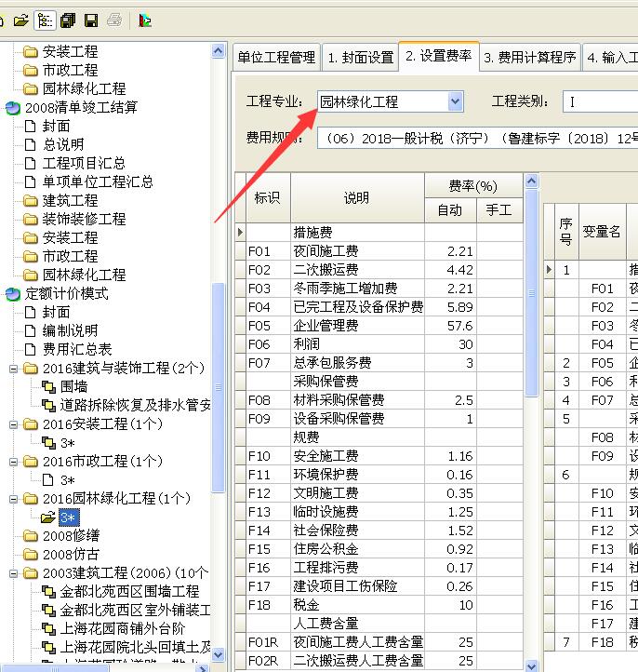638x672 pixels.
Task: Click the 标识 column header
Action: (x=268, y=198)
